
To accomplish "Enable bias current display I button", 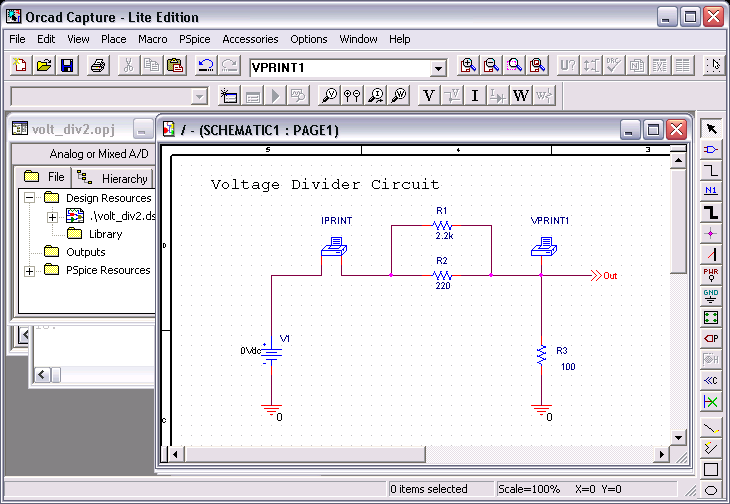I will coord(475,96).
